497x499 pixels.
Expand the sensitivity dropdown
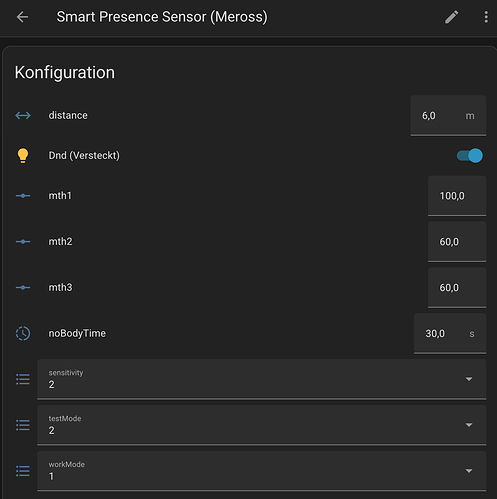click(262, 379)
